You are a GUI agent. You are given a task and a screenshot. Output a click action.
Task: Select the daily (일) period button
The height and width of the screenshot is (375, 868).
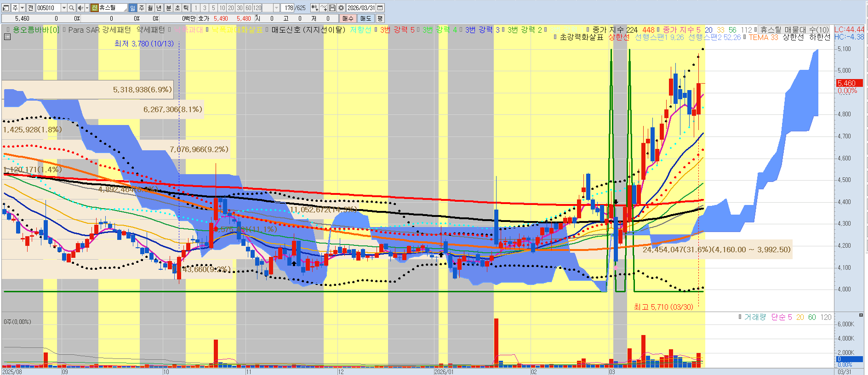132,8
